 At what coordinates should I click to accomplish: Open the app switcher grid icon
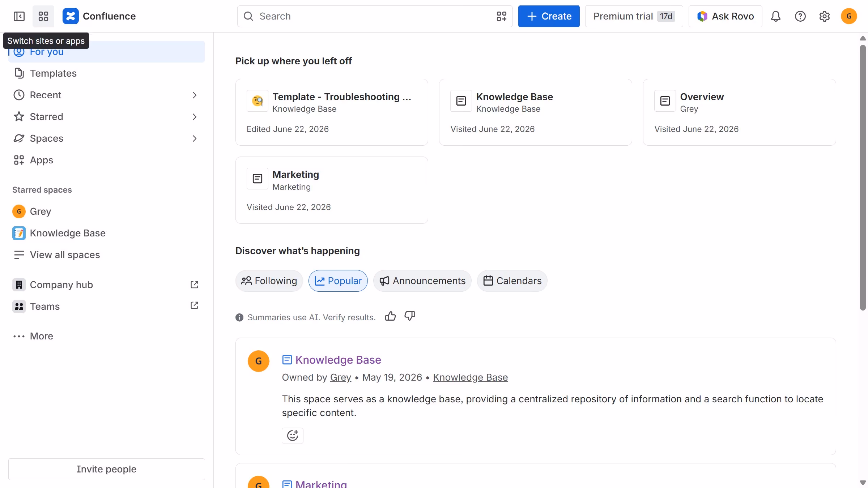coord(43,16)
